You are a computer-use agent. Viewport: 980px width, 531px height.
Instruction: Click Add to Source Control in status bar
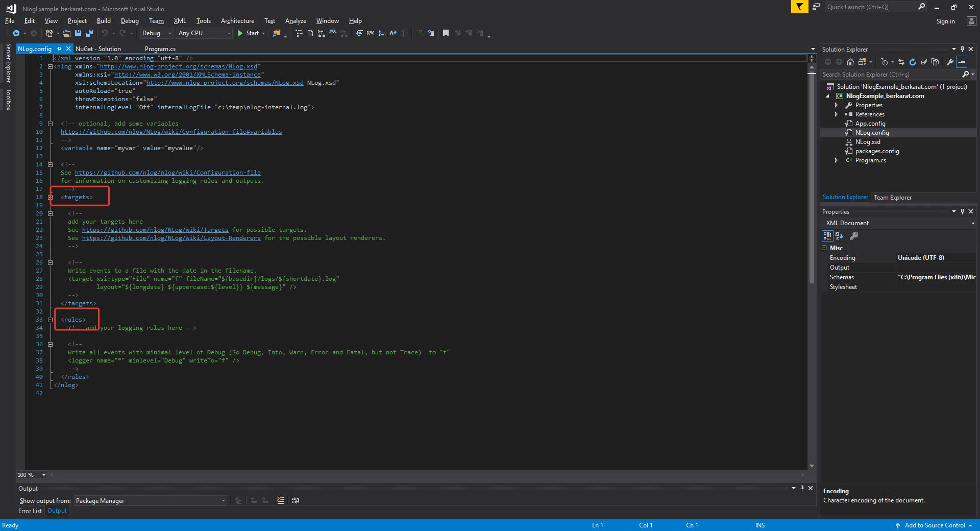[935, 525]
